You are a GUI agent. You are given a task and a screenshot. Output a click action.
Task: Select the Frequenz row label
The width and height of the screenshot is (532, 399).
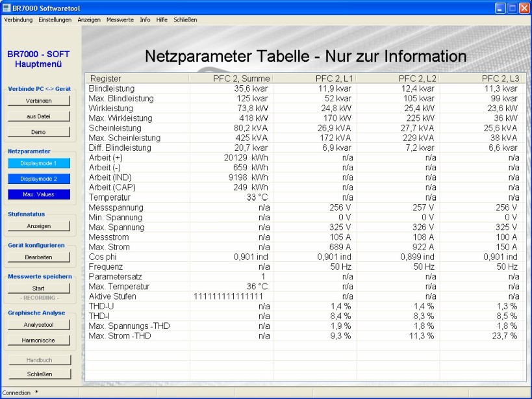point(105,266)
